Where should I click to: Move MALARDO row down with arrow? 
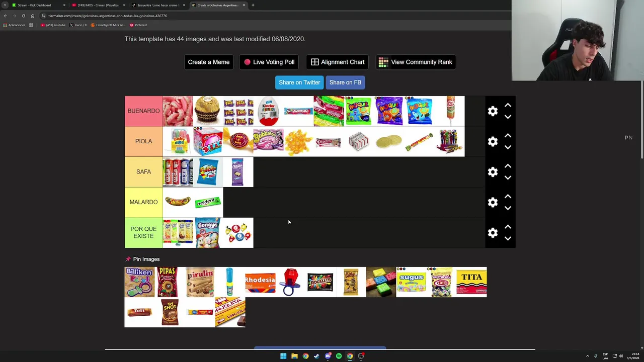(508, 208)
